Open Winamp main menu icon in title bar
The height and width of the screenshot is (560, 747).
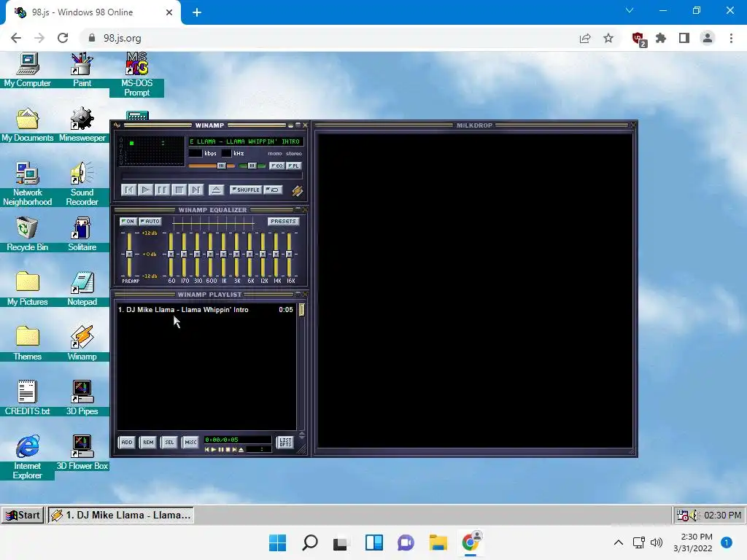coord(117,125)
